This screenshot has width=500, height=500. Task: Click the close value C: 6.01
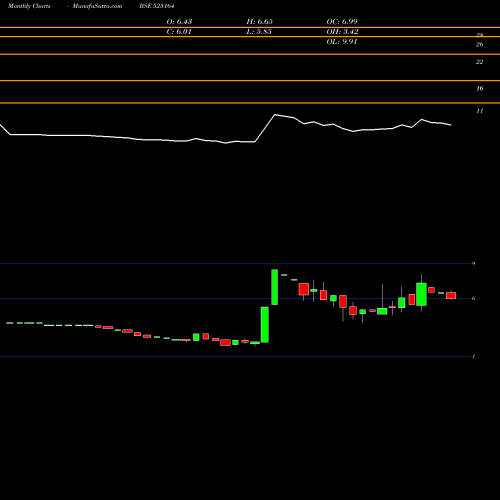coord(179,32)
